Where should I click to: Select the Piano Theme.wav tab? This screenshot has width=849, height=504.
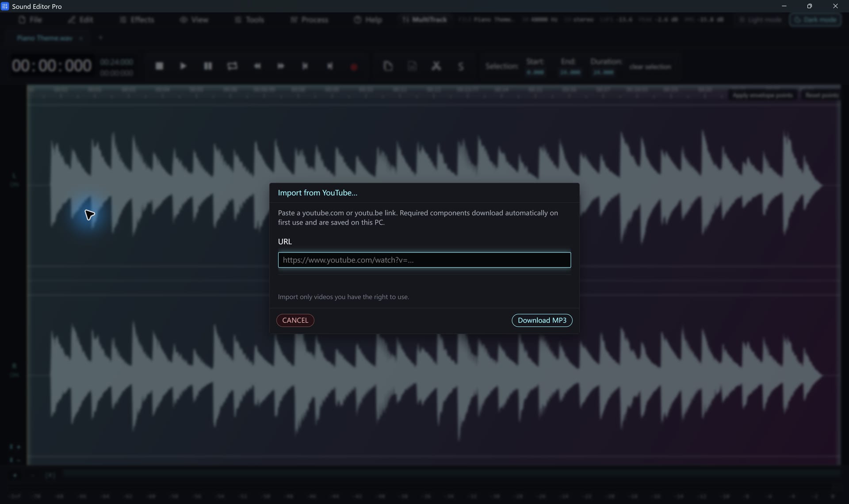45,38
